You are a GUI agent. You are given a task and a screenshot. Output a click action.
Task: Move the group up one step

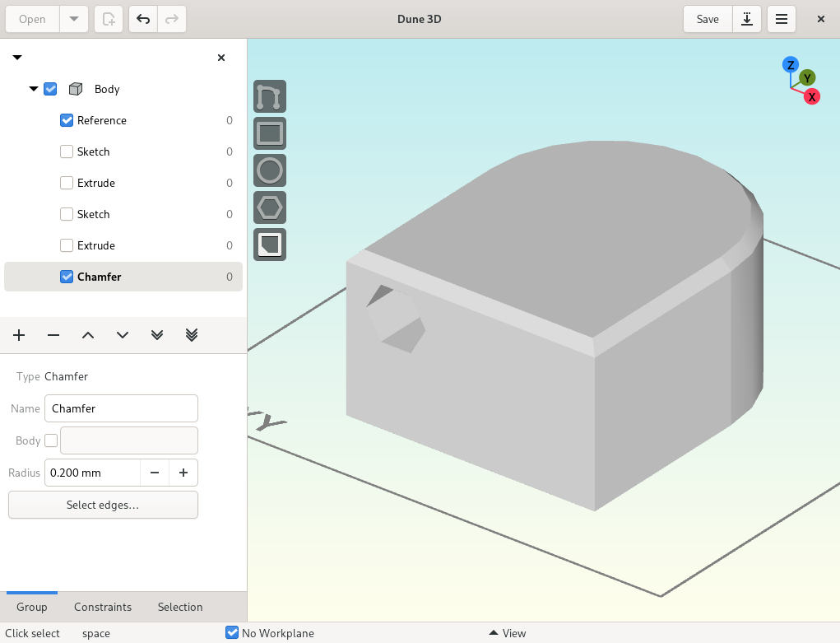[88, 335]
